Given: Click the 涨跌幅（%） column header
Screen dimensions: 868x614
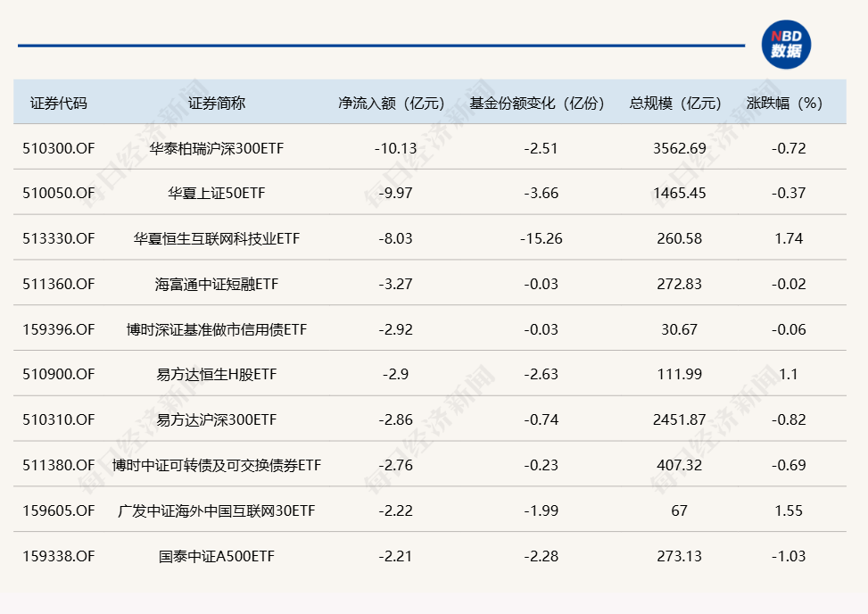Looking at the screenshot, I should pos(784,103).
